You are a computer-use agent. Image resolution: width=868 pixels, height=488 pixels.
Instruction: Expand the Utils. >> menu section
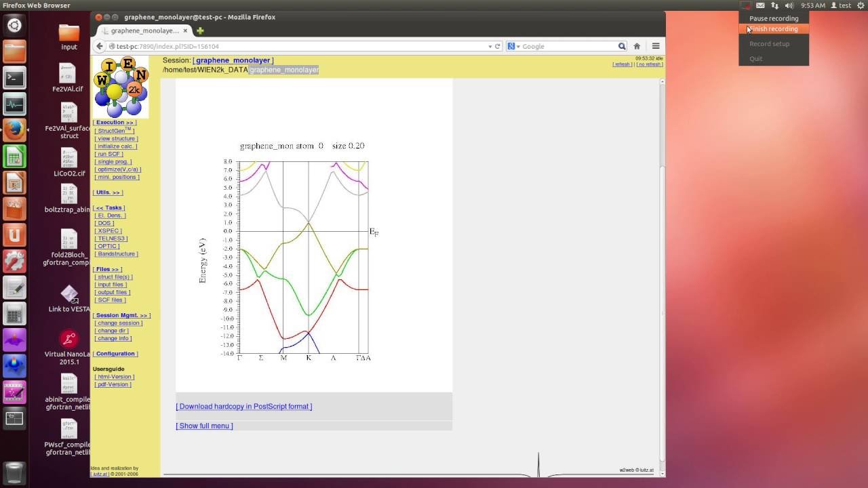[108, 192]
